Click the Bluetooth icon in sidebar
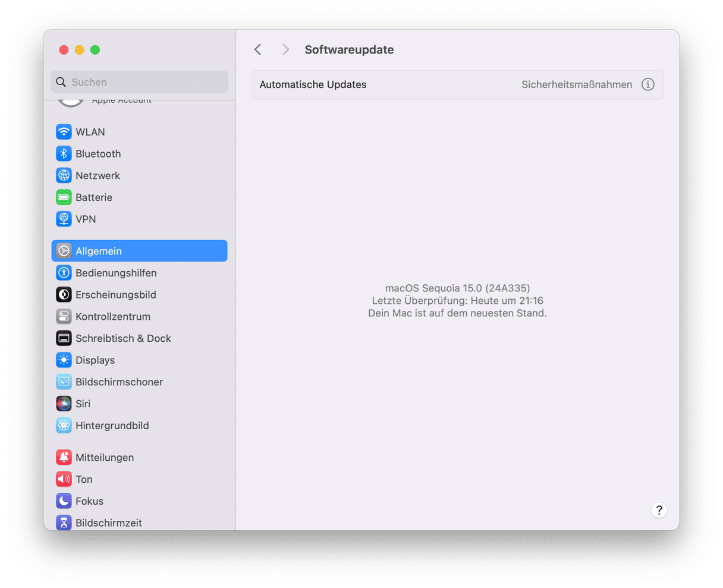 click(x=64, y=154)
